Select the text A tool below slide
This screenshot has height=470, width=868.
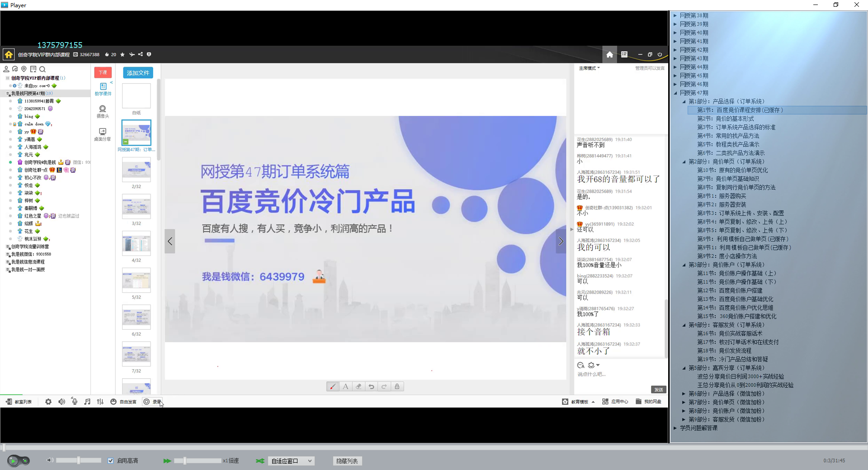tap(345, 386)
